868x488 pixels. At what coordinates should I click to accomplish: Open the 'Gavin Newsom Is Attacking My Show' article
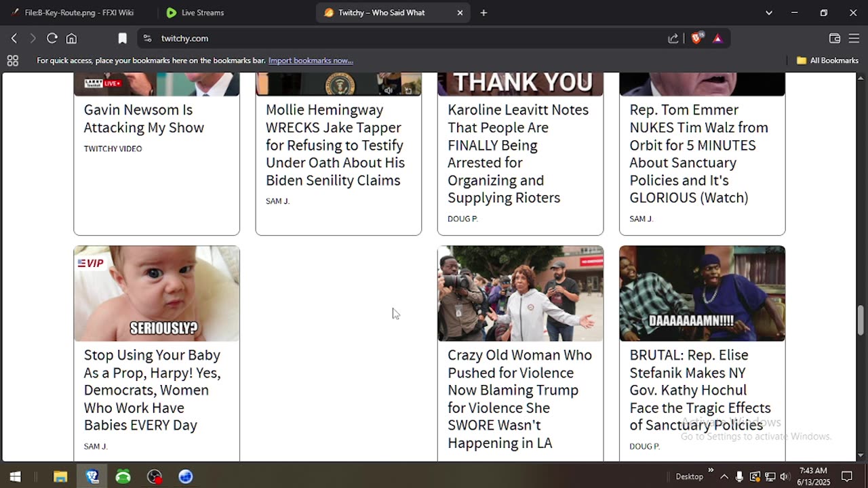pos(144,119)
